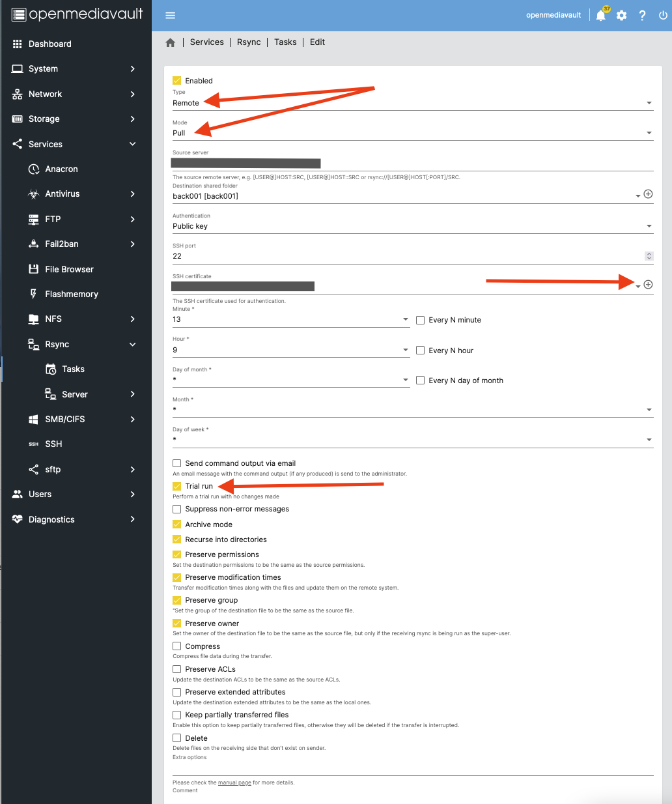Disable the Trial run checkbox
The height and width of the screenshot is (804, 672).
[176, 486]
